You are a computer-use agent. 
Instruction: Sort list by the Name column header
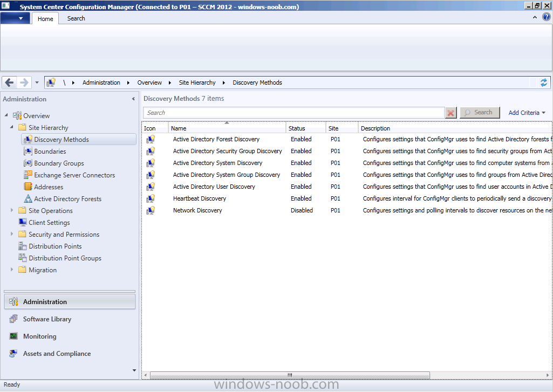click(227, 128)
